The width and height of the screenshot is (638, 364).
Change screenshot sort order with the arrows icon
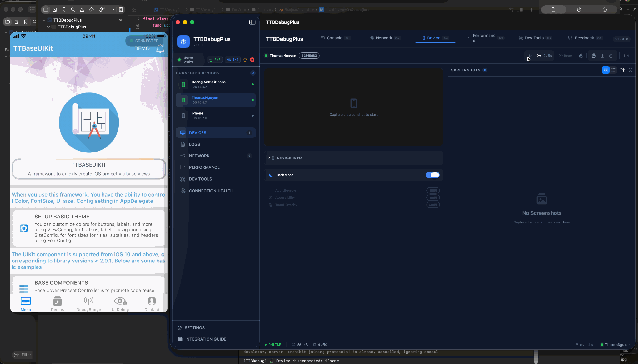click(622, 70)
